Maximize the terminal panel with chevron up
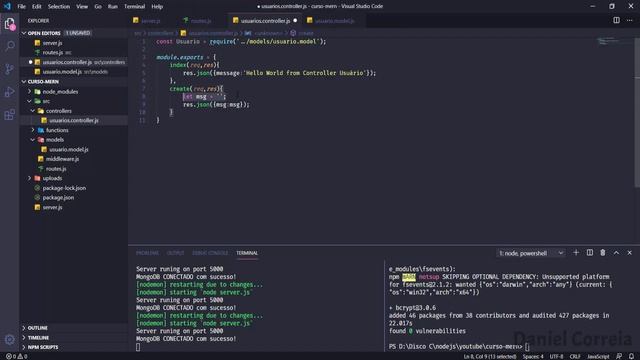The width and height of the screenshot is (640, 360). tap(616, 253)
